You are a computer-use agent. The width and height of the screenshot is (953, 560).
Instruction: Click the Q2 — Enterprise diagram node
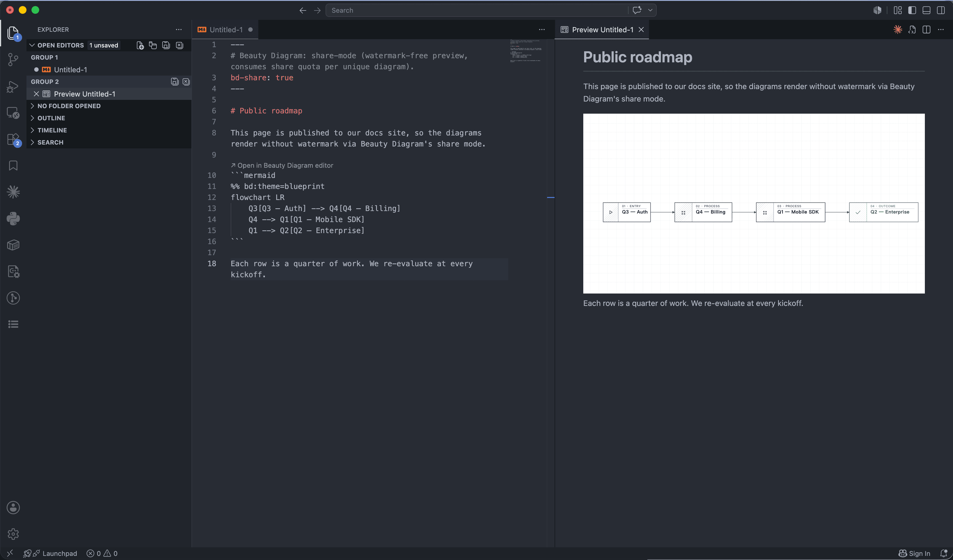883,212
